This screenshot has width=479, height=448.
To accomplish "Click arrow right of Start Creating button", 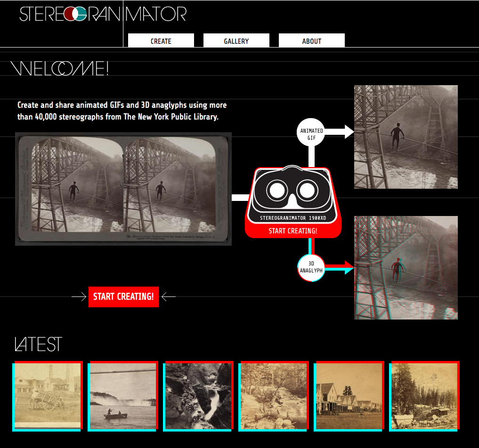I will point(168,297).
